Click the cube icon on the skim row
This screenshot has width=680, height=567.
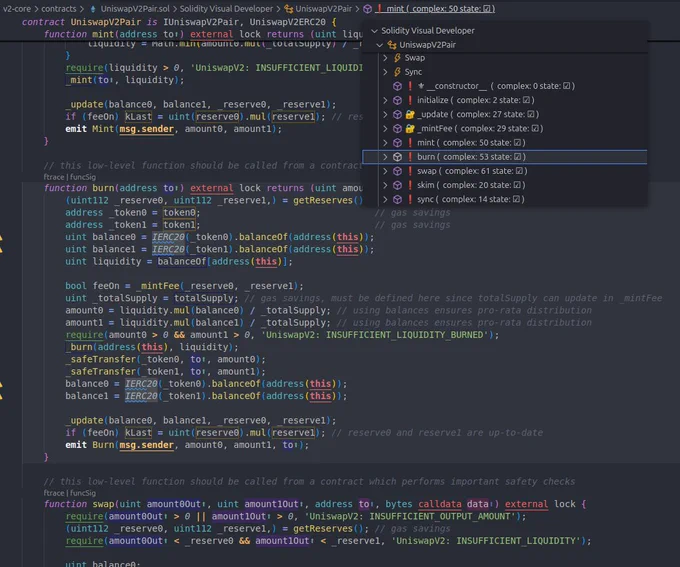coord(397,185)
